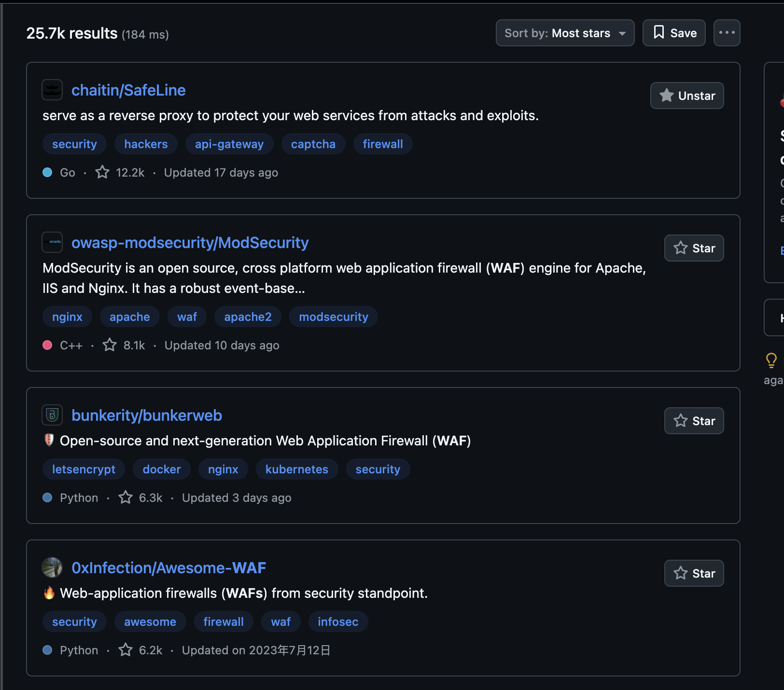784x690 pixels.
Task: Click the chaitin/SafeLine repository avatar
Action: [52, 90]
